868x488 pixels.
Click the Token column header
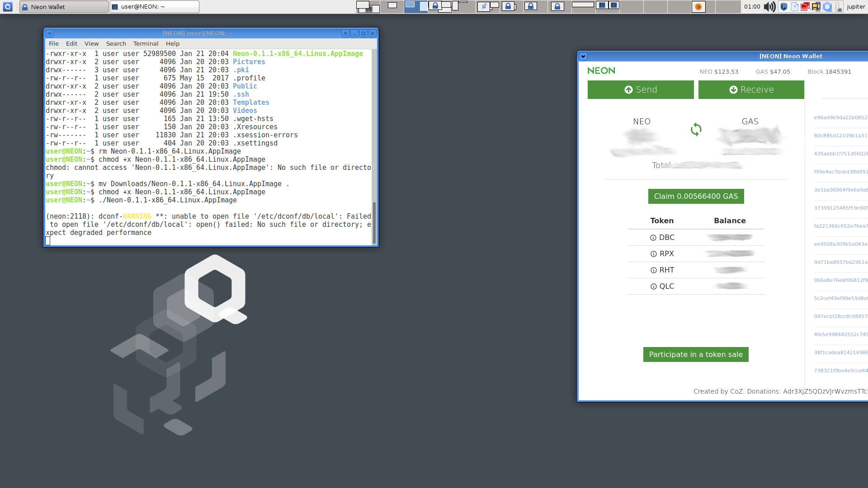(x=662, y=221)
